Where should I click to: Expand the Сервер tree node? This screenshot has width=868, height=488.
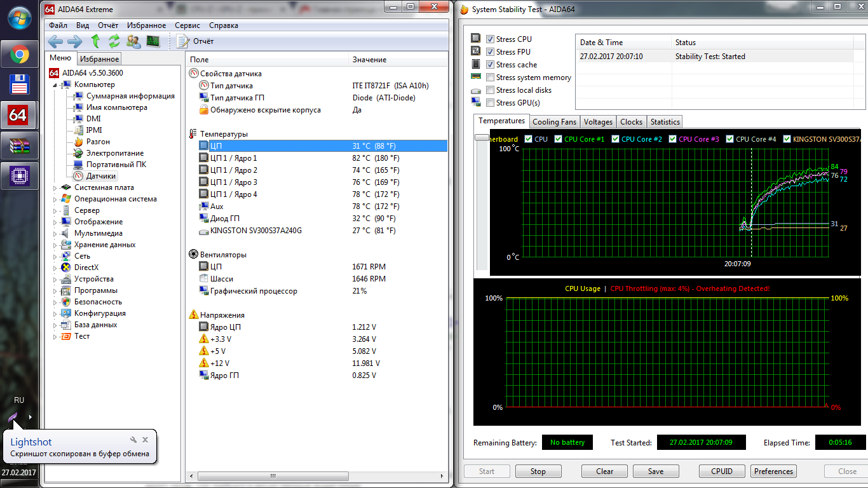click(55, 210)
